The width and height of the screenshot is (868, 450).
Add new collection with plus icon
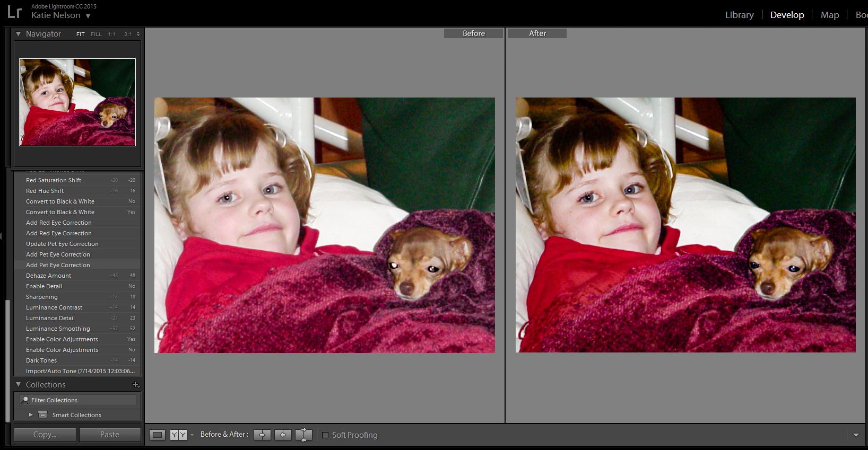click(135, 385)
